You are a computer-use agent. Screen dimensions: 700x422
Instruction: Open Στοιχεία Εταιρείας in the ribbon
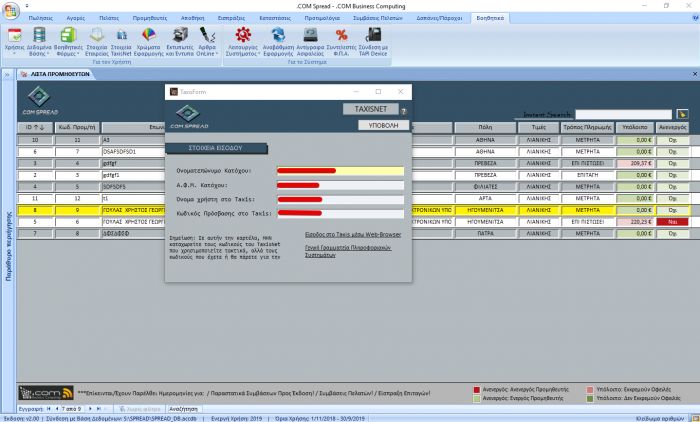(x=97, y=42)
